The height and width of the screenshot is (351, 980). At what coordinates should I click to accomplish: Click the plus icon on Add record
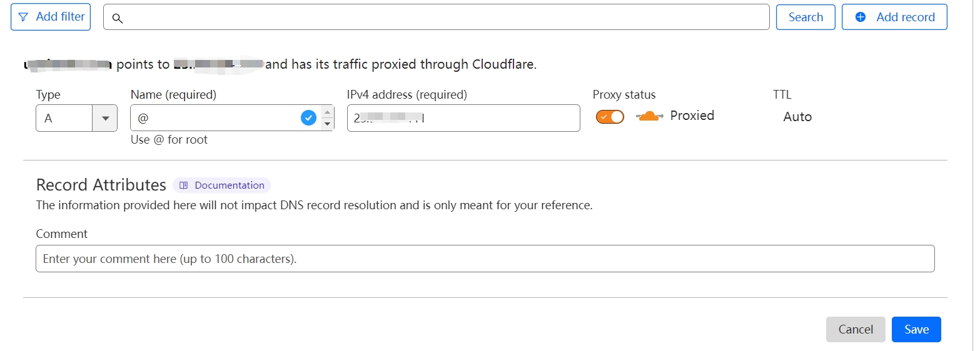pyautogui.click(x=861, y=17)
